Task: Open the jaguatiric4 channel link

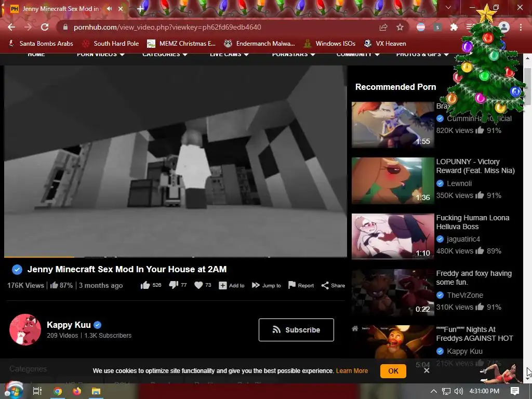Action: (x=463, y=239)
